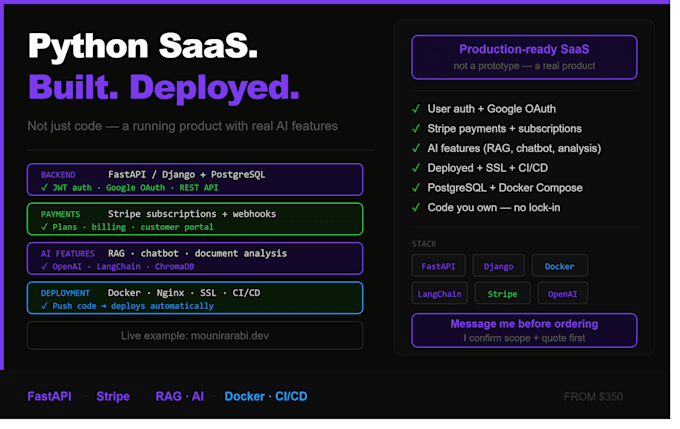Click the checkmark beside AI features (RAG, chatbot, analysis)

point(416,148)
